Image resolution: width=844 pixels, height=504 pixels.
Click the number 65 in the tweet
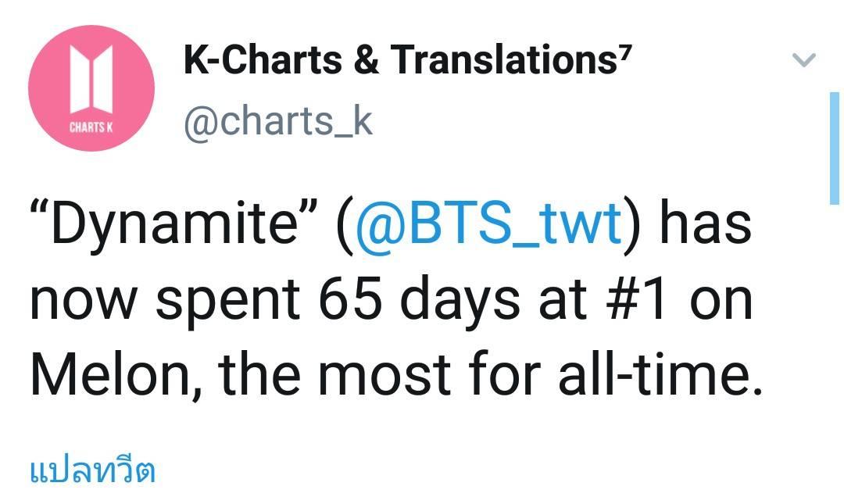pyautogui.click(x=350, y=298)
